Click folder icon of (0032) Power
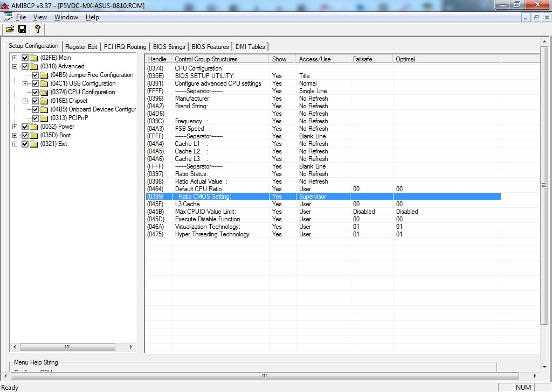Viewport: 552px width, 392px height. (34, 127)
